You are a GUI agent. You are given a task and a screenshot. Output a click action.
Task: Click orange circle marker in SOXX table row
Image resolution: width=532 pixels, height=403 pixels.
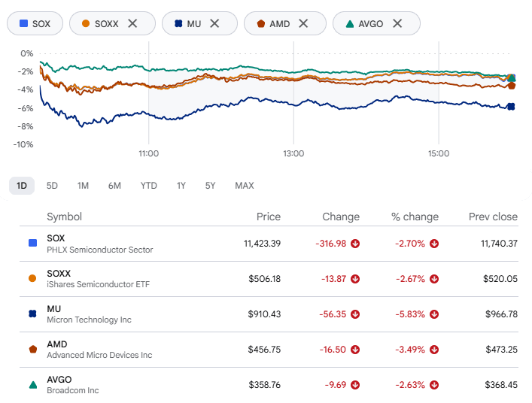[32, 278]
